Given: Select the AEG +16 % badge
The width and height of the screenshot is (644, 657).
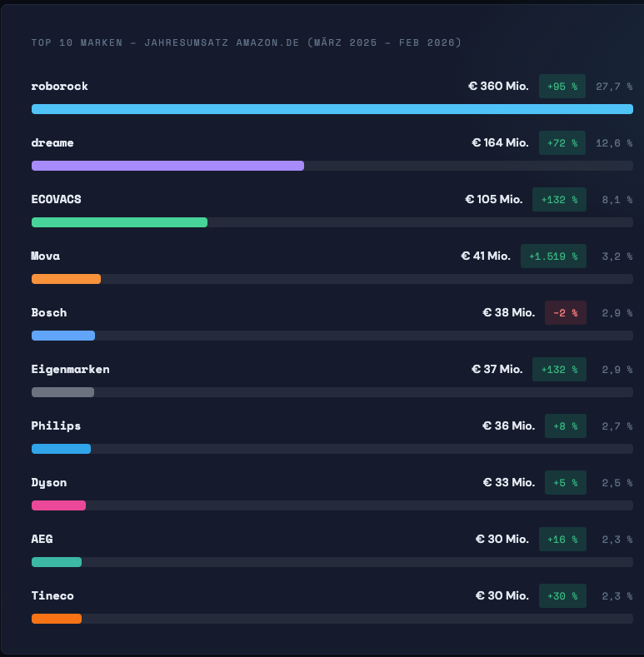Looking at the screenshot, I should point(562,539).
